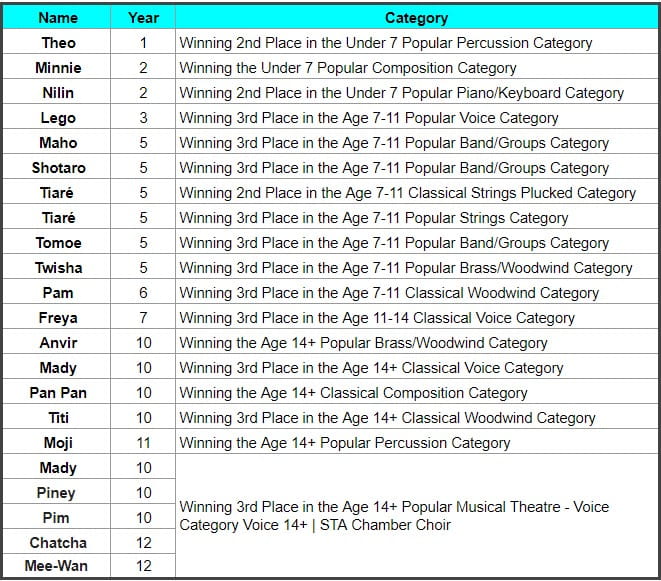Select the Theo name cell
The image size is (661, 581).
click(x=58, y=43)
